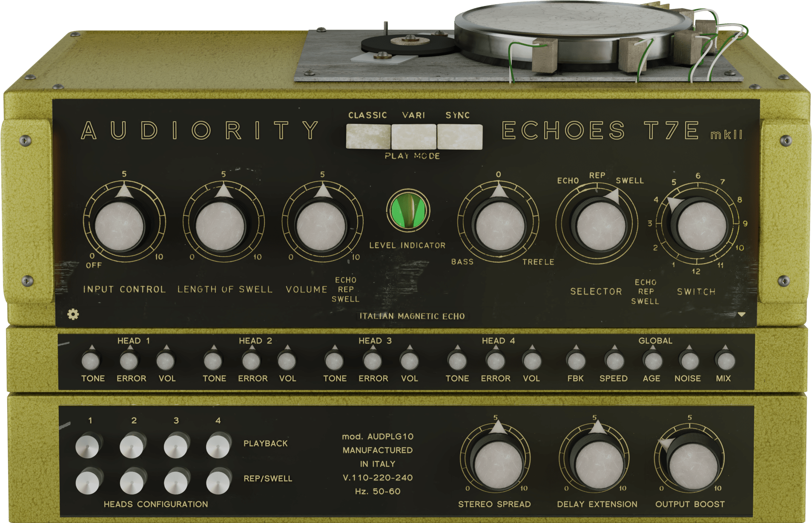
Task: Open settings with the gear icon
Action: click(x=73, y=314)
